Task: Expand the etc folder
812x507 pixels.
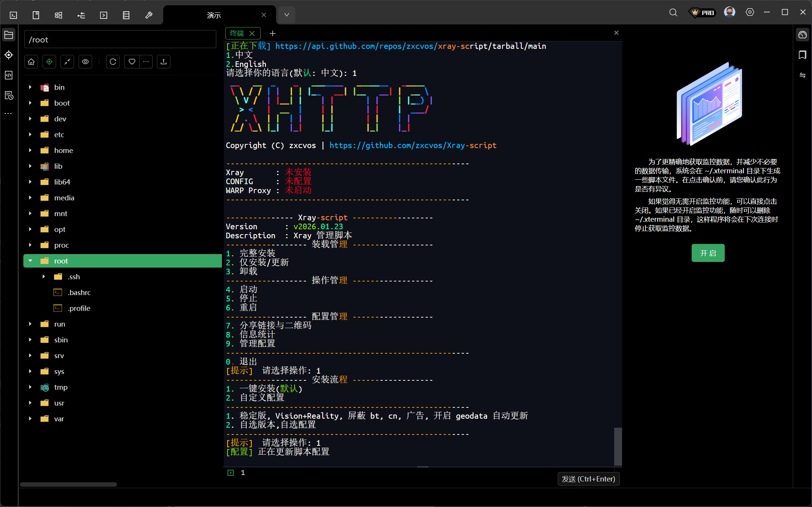Action: [30, 135]
